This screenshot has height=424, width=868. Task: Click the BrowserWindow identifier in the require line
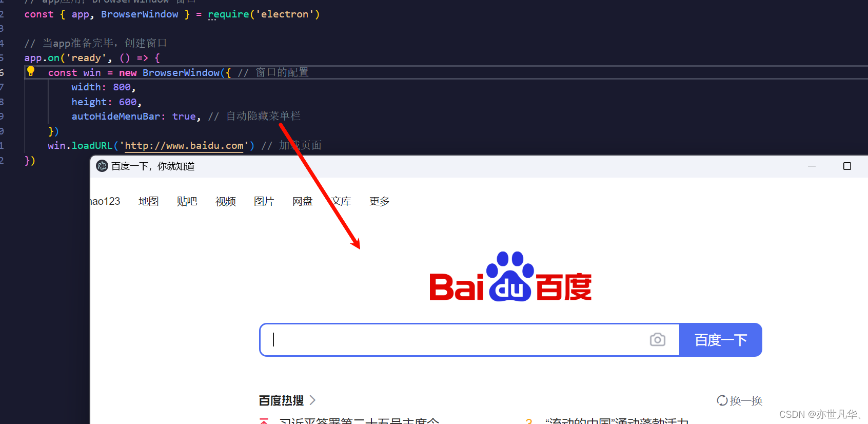point(140,14)
